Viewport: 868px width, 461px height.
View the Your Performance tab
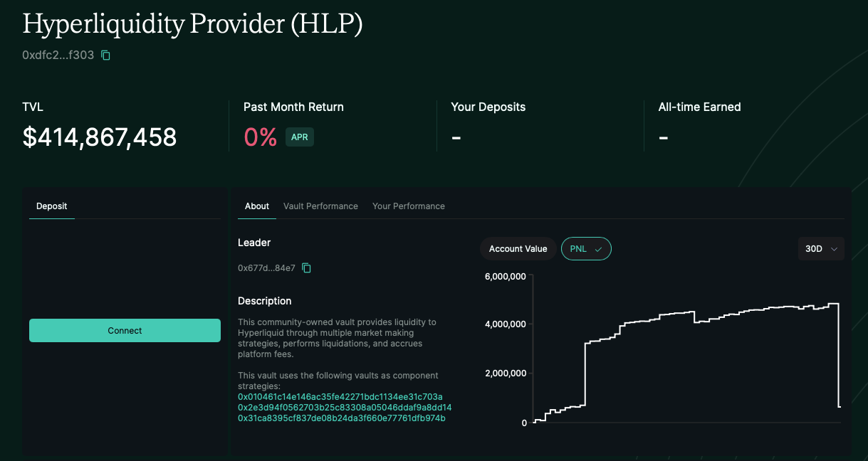(x=408, y=206)
